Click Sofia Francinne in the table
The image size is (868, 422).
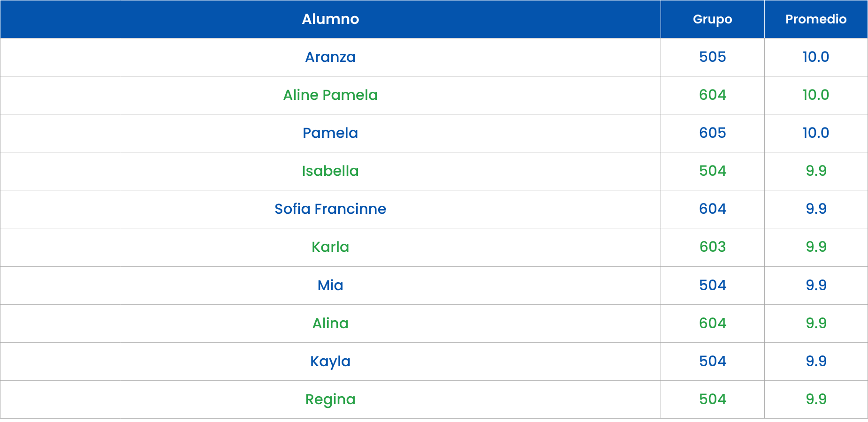point(330,209)
